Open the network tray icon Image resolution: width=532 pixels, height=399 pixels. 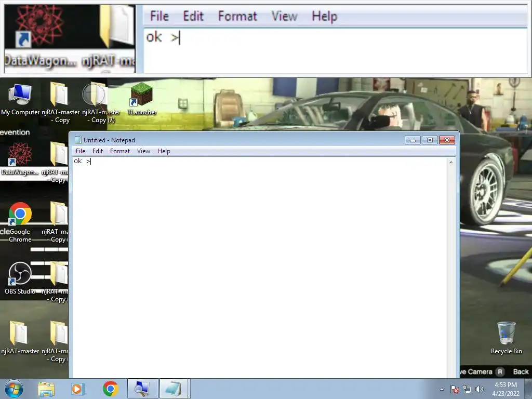coord(467,389)
